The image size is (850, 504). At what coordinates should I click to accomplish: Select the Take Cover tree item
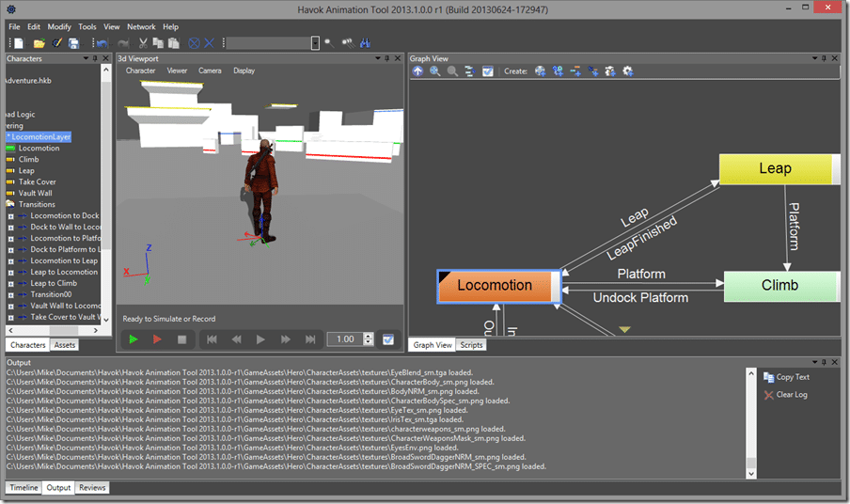click(x=37, y=182)
